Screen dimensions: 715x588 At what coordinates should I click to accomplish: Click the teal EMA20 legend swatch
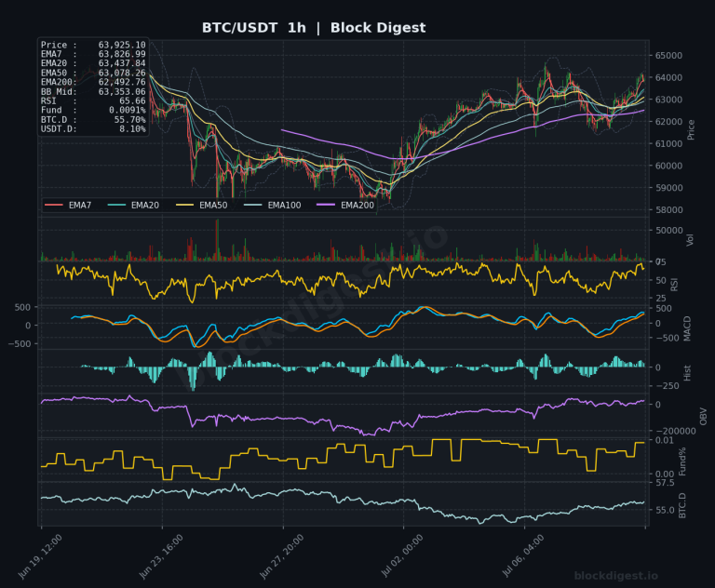coord(116,205)
